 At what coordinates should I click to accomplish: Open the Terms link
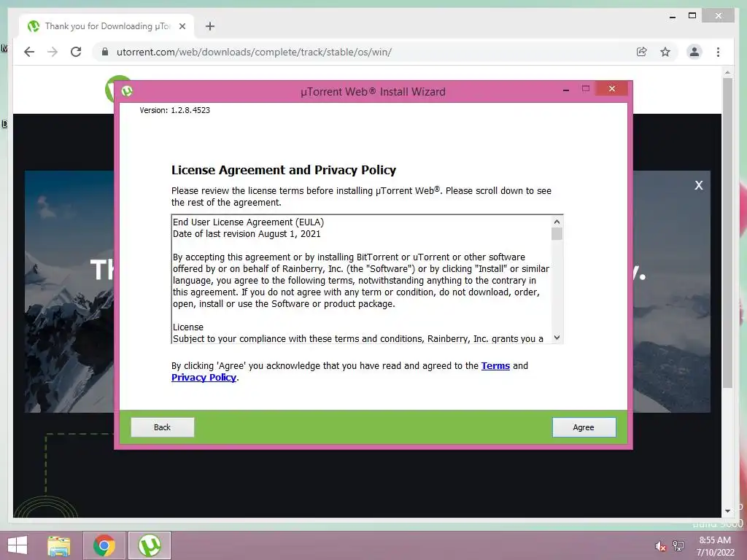495,366
